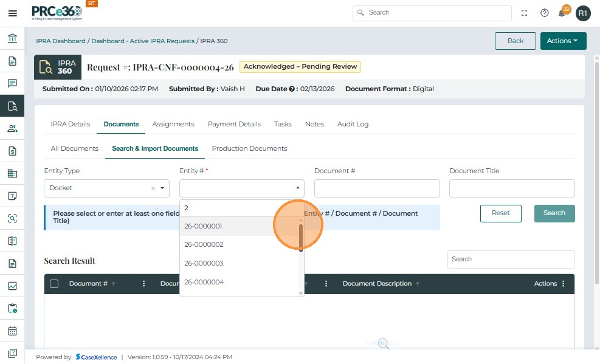Open Document # column options menu
This screenshot has height=364, width=600.
144,283
